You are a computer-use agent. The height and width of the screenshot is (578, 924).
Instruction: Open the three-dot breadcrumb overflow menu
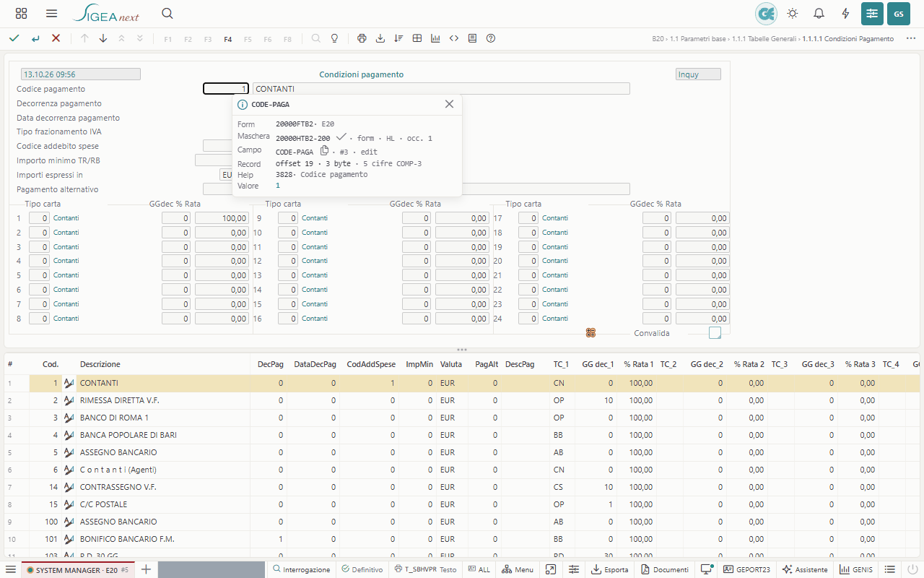pos(910,38)
